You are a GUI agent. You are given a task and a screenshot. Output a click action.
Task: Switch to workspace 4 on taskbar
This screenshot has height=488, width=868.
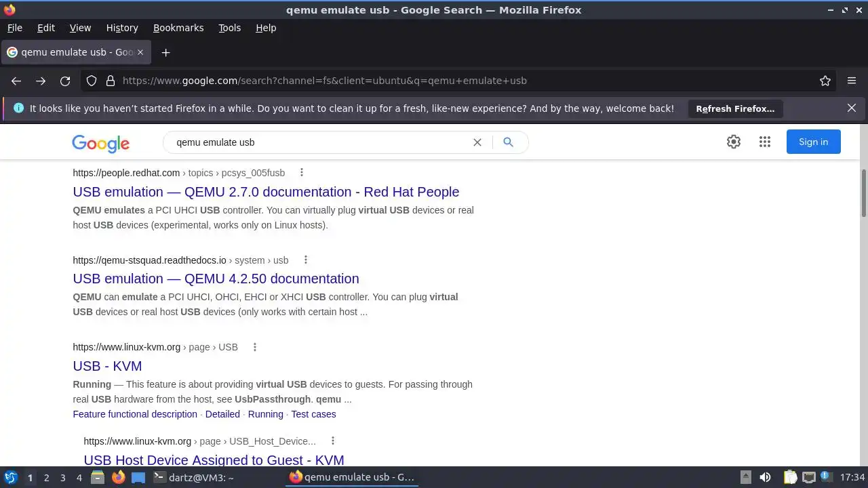coord(79,477)
